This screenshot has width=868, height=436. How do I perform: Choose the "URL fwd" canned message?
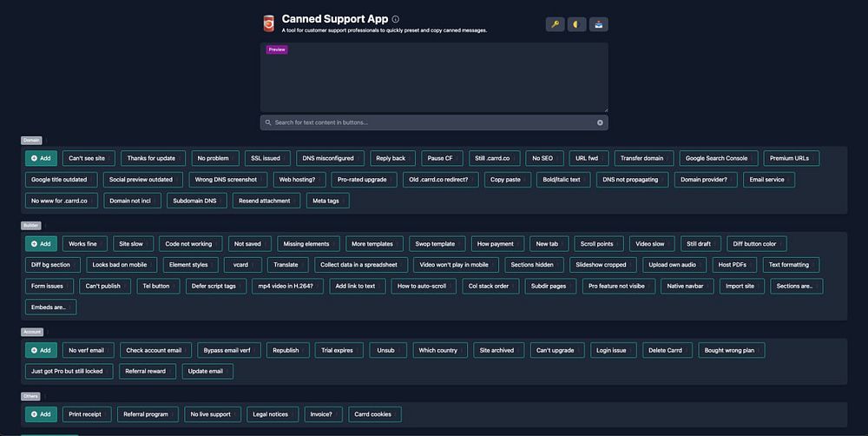tap(589, 158)
